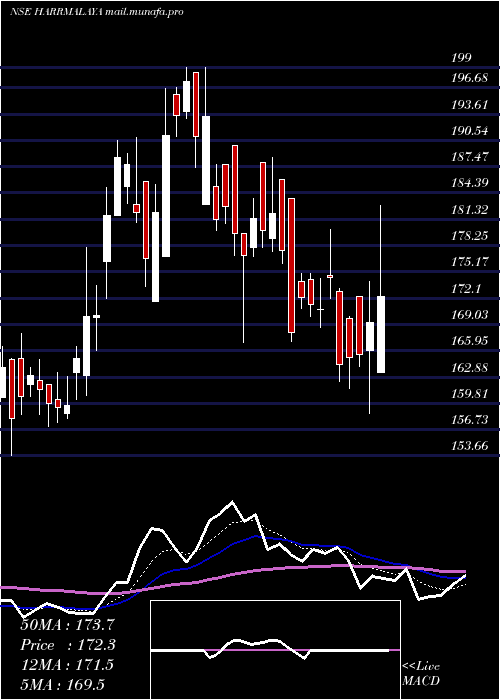Click the 190.54 price axis label
The image size is (500, 700).
pos(470,131)
